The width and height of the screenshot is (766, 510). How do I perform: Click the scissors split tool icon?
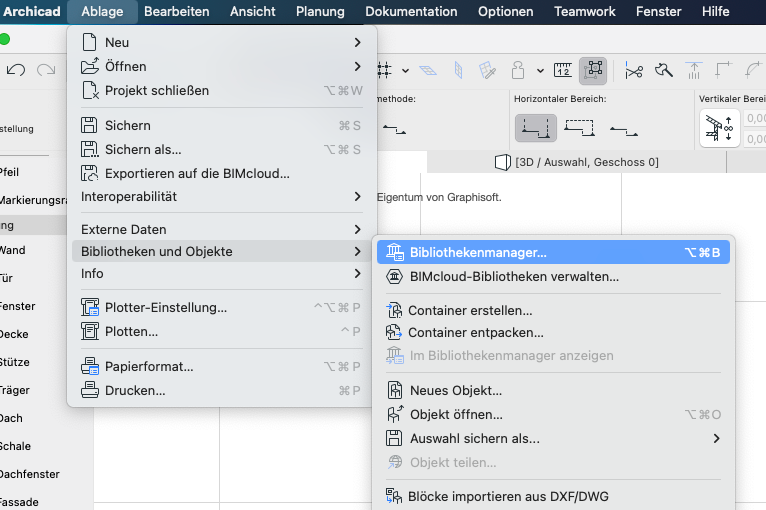tap(634, 70)
